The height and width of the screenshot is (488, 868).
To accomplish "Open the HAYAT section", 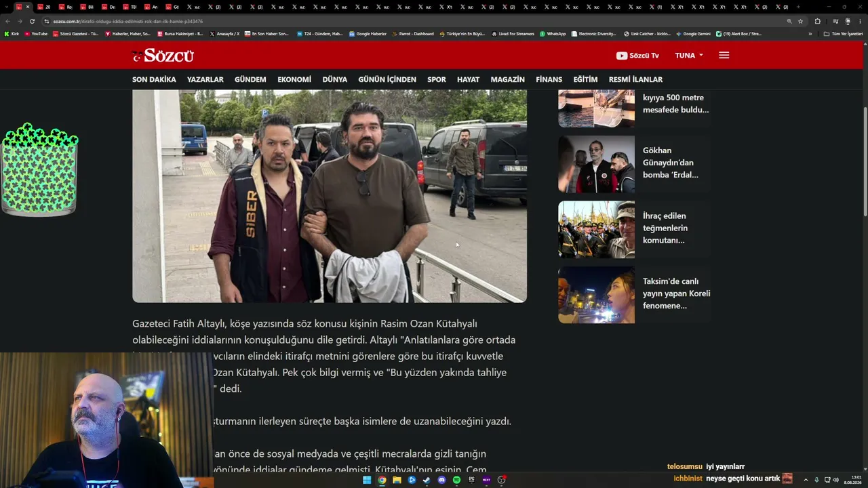I will click(468, 79).
